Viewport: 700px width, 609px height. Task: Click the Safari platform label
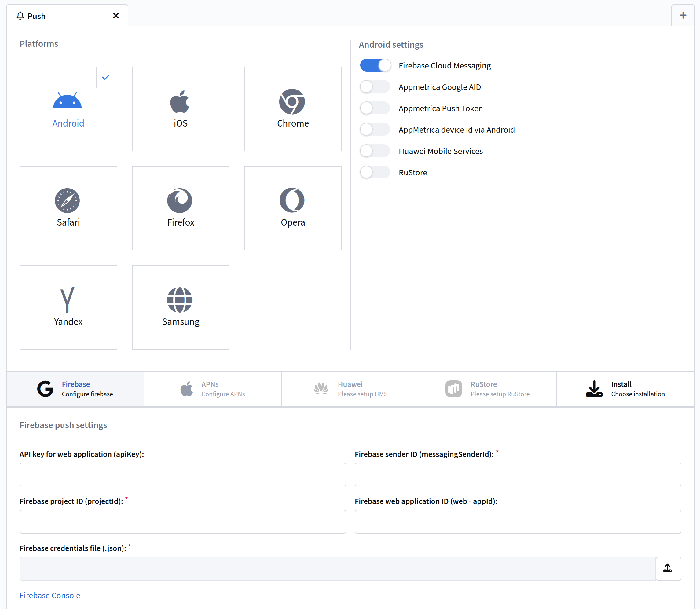[x=68, y=222]
